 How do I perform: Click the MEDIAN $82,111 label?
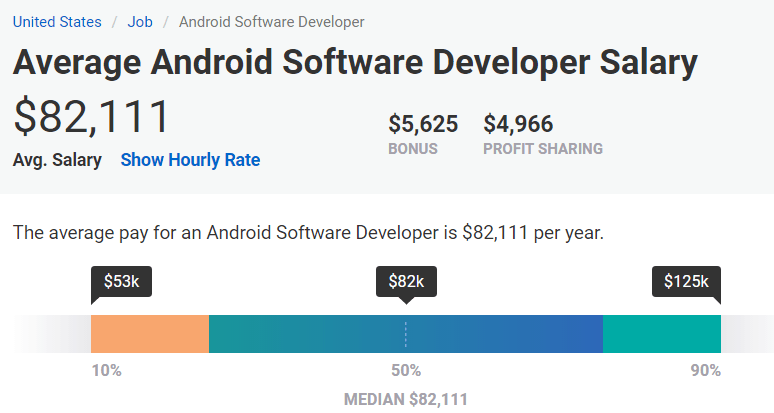405,400
